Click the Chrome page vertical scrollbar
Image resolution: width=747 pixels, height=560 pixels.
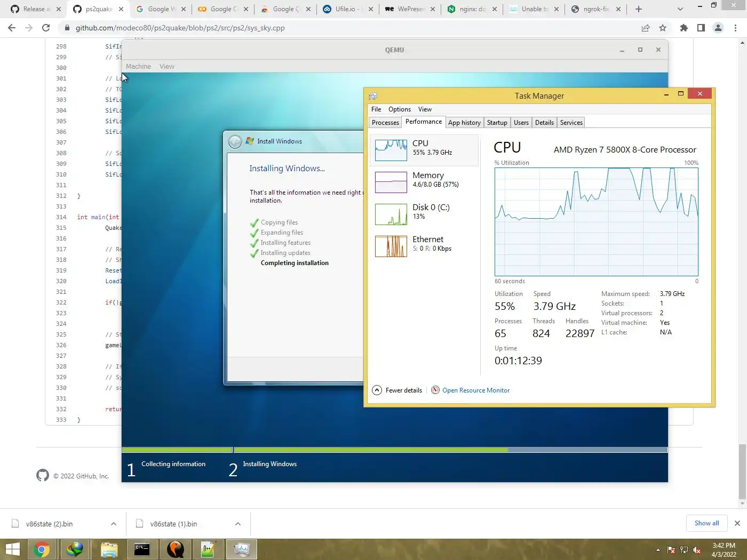[742, 473]
